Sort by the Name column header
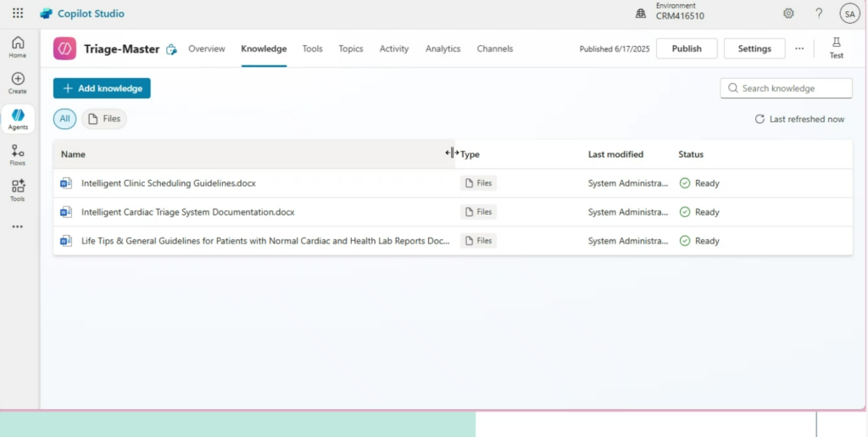The width and height of the screenshot is (868, 437). (x=73, y=154)
